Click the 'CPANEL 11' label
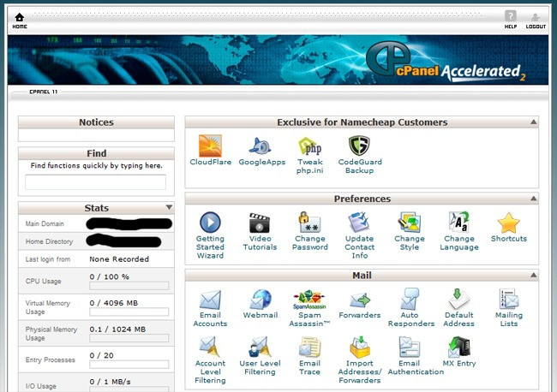This screenshot has width=557, height=392. (44, 92)
